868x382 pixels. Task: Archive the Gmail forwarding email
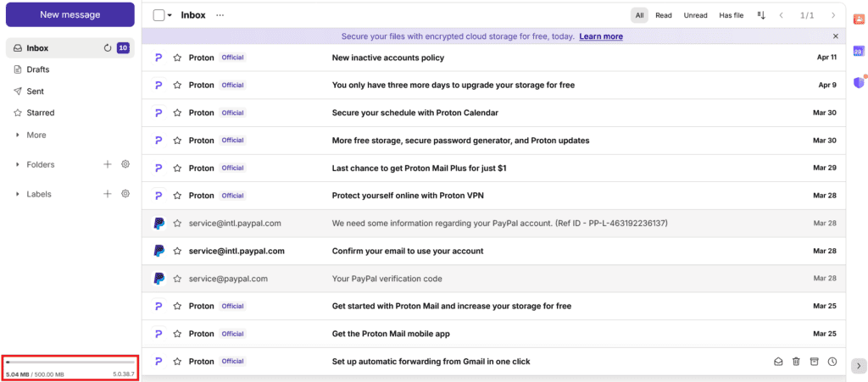click(814, 362)
